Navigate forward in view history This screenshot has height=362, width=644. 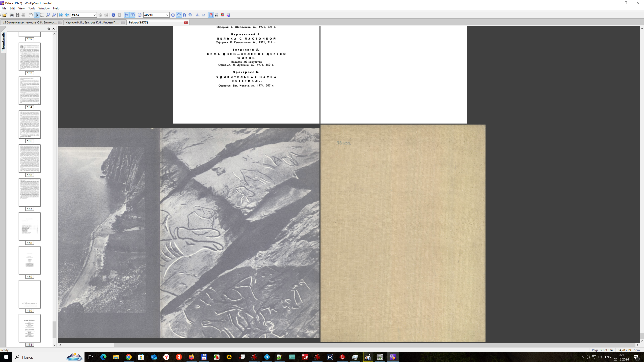pos(119,15)
